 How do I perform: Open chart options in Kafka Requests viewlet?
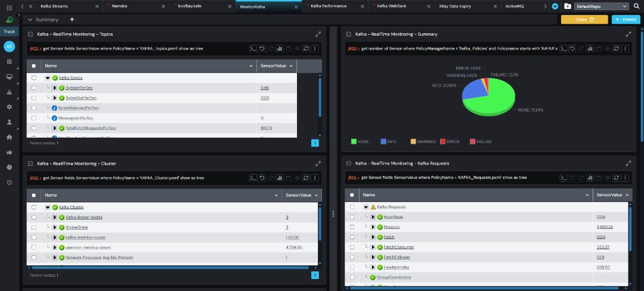[590, 178]
